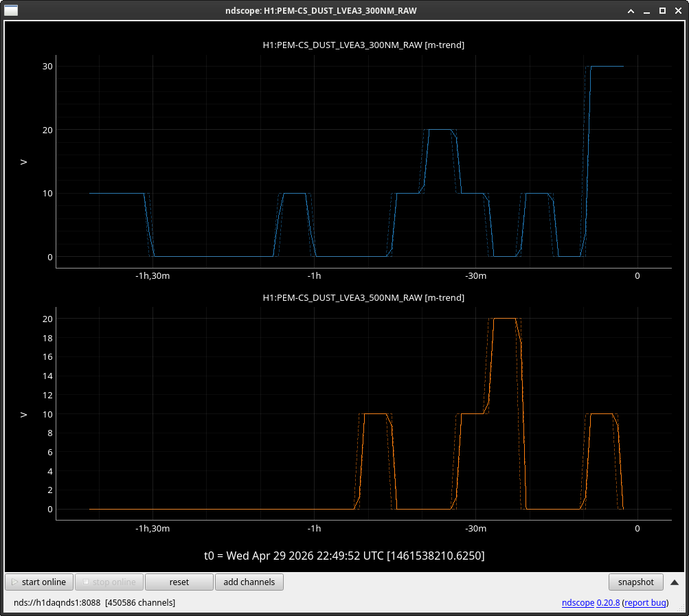The height and width of the screenshot is (616, 689).
Task: Click the 300NM_RAW plot title
Action: click(363, 45)
